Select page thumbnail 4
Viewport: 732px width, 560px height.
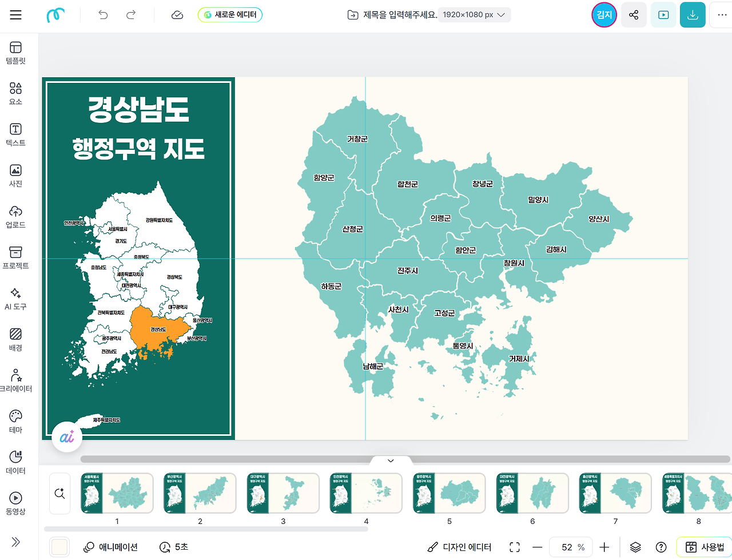pos(367,493)
